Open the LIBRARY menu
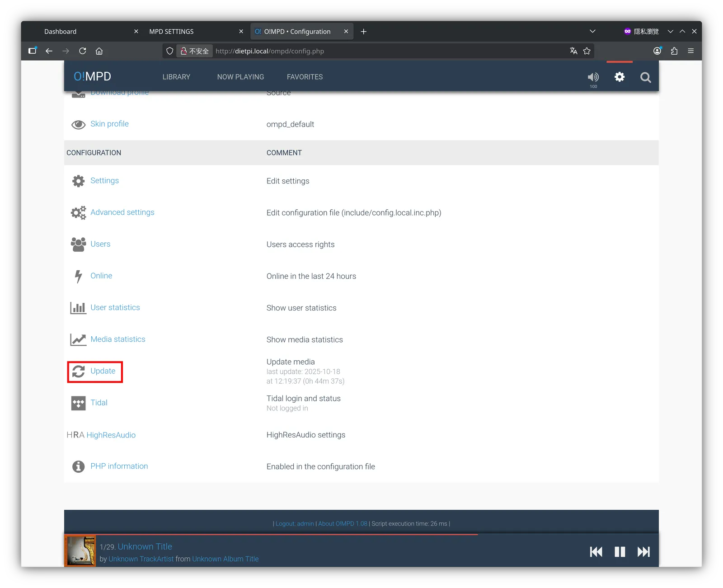 pos(176,77)
